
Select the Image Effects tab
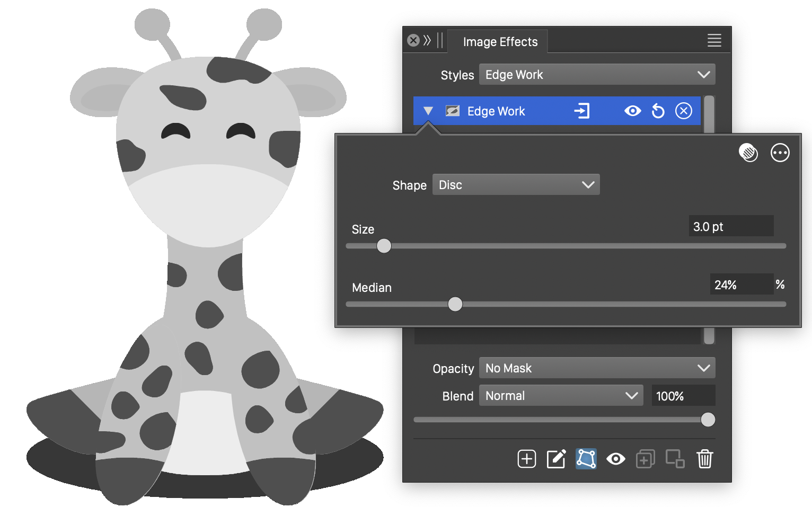tap(500, 42)
